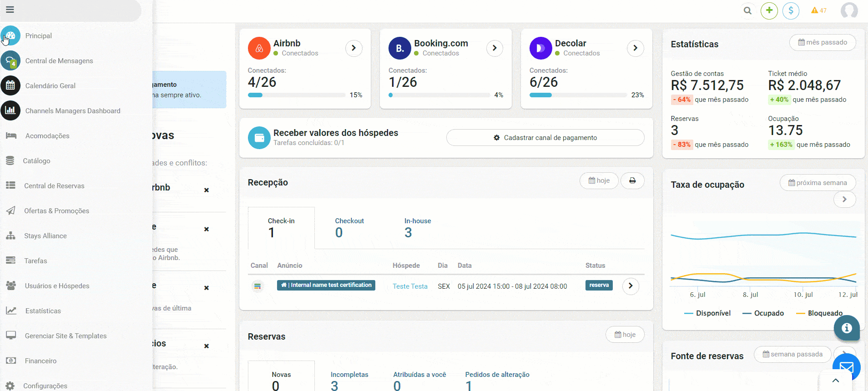Select Acomodações bed icon
The width and height of the screenshot is (868, 391).
tap(11, 135)
